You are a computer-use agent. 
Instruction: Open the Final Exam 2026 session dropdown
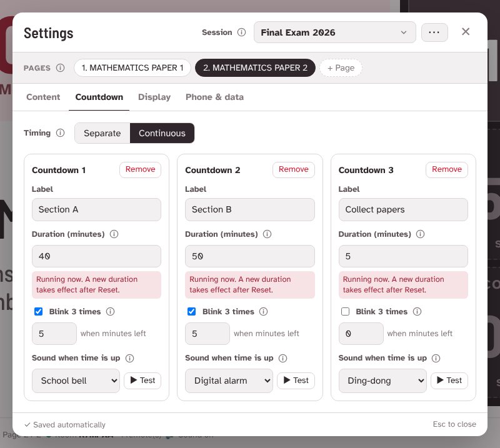[335, 32]
